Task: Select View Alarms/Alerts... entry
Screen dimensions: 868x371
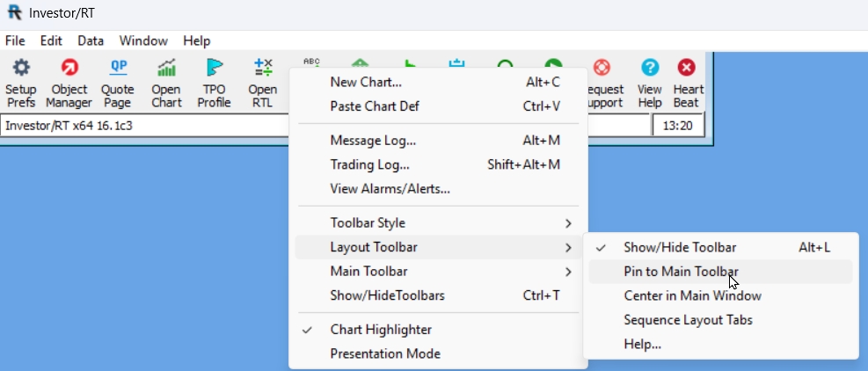Action: click(x=439, y=189)
